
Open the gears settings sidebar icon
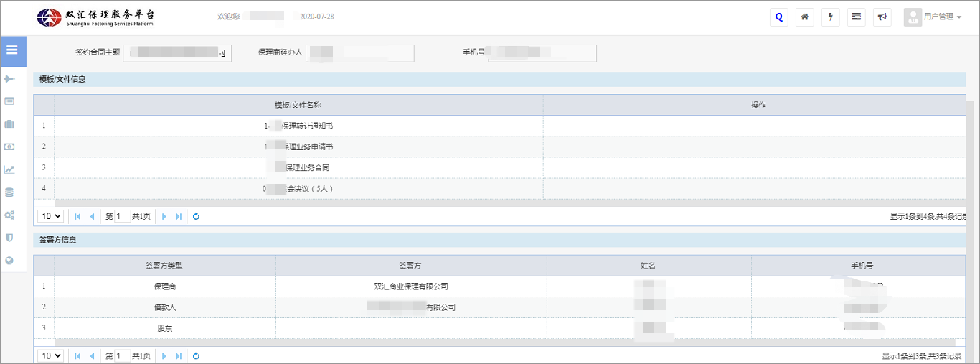pyautogui.click(x=9, y=215)
